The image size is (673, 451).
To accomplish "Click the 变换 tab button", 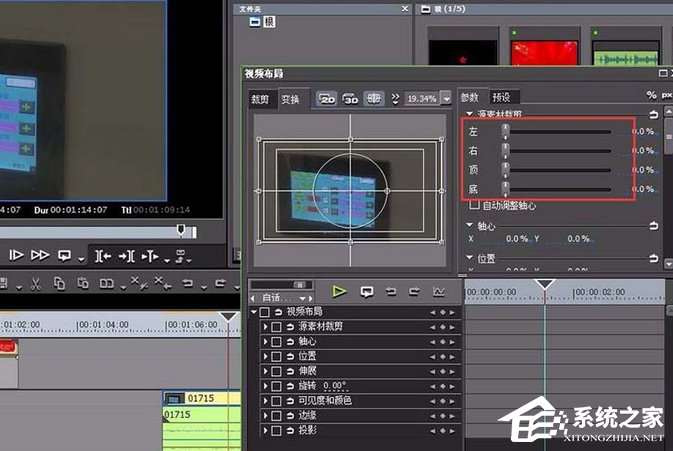I will click(x=290, y=99).
